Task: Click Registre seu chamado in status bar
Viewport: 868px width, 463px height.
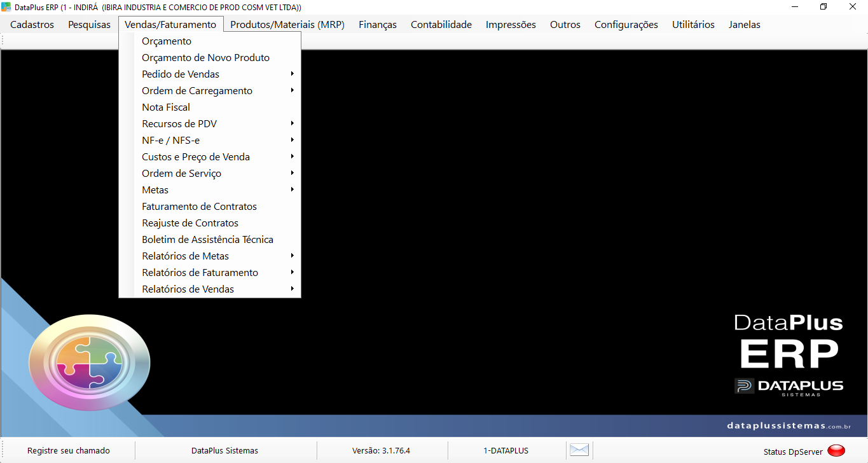Action: click(x=69, y=450)
